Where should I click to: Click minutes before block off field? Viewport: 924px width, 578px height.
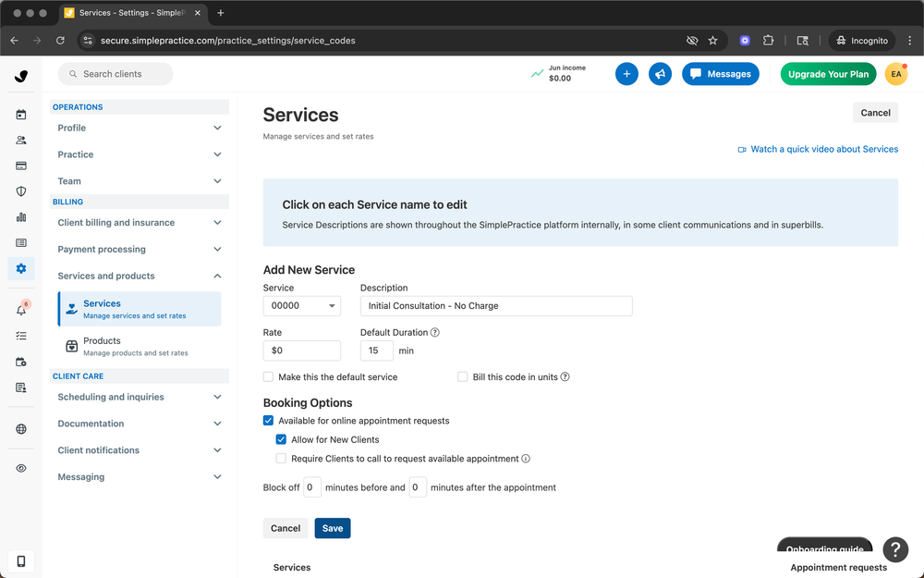[x=311, y=487]
